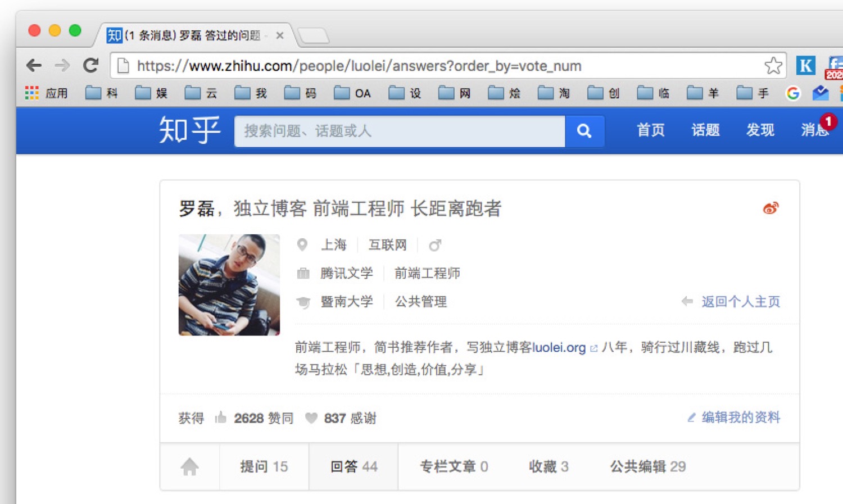Image resolution: width=843 pixels, height=504 pixels.
Task: Click the blue search magnifier button
Action: click(x=584, y=131)
